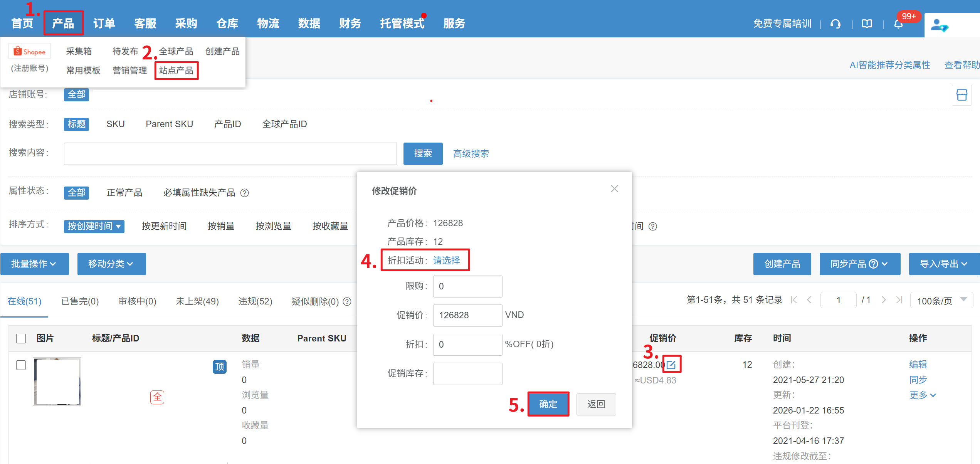The image size is (980, 464).
Task: Tick the first product row checkbox
Action: coord(21,365)
